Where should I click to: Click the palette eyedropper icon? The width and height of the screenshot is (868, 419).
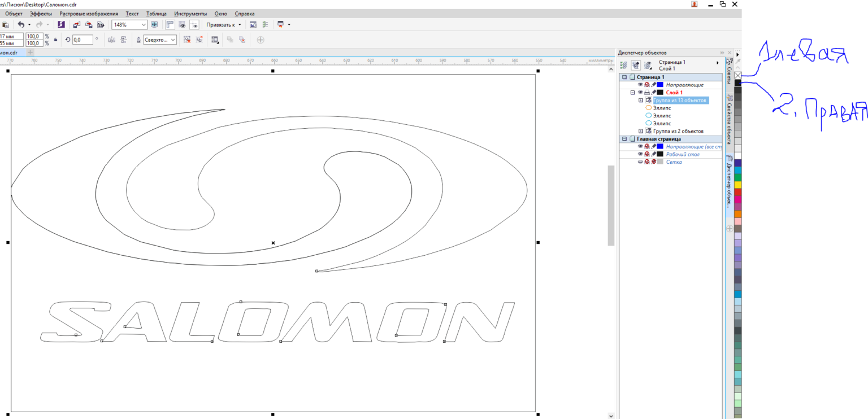coord(737,62)
